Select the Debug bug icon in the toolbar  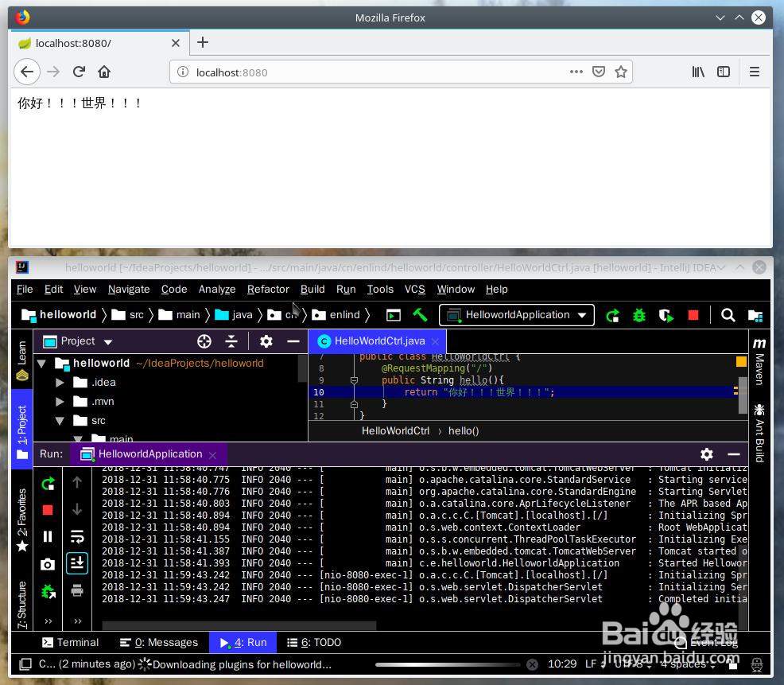(639, 315)
